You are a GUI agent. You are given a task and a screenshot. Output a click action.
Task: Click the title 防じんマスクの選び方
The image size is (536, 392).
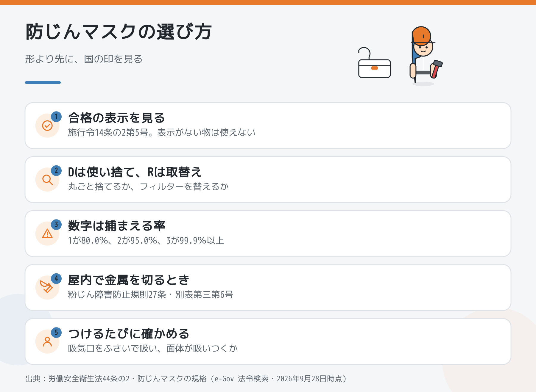[x=119, y=32]
